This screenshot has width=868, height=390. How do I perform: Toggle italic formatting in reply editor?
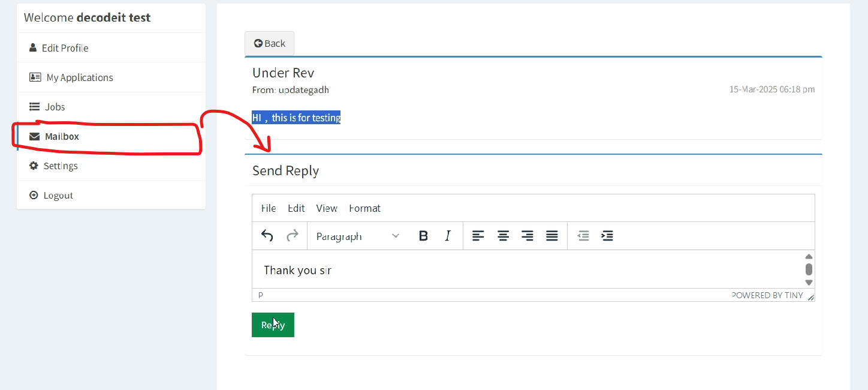tap(448, 236)
